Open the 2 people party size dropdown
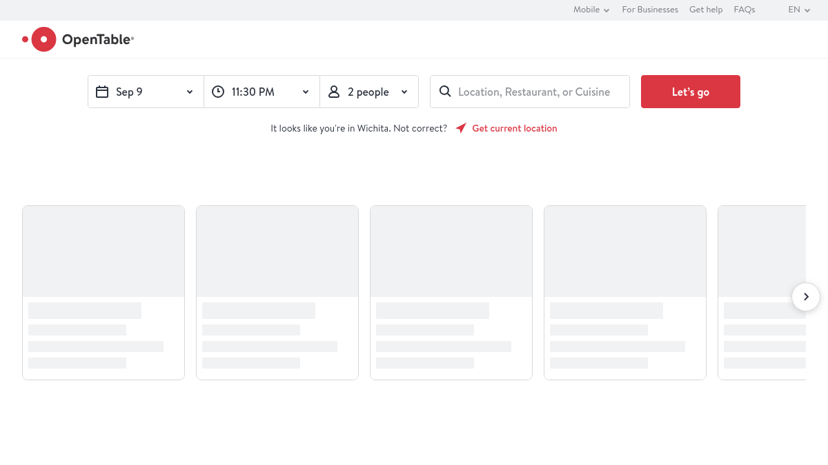The image size is (828, 465). click(x=369, y=92)
